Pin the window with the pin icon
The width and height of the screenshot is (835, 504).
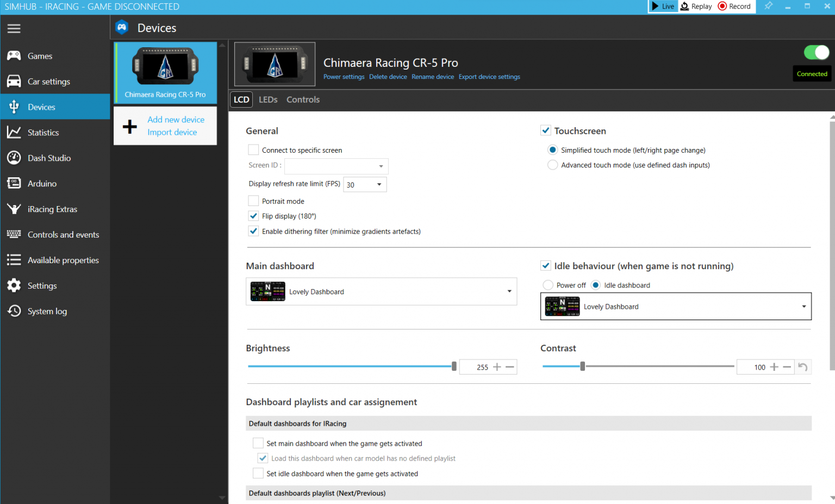[x=768, y=6]
